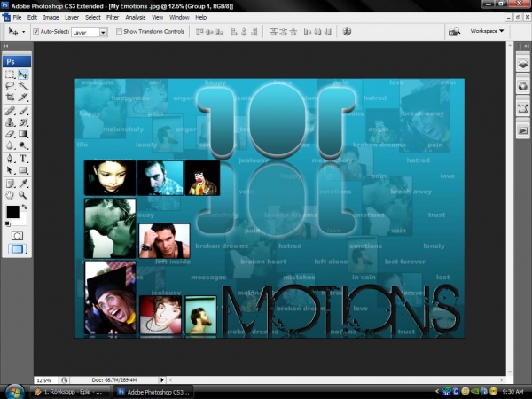Screen dimensions: 532x399
Task: Open the background color picker
Action: [x=23, y=222]
